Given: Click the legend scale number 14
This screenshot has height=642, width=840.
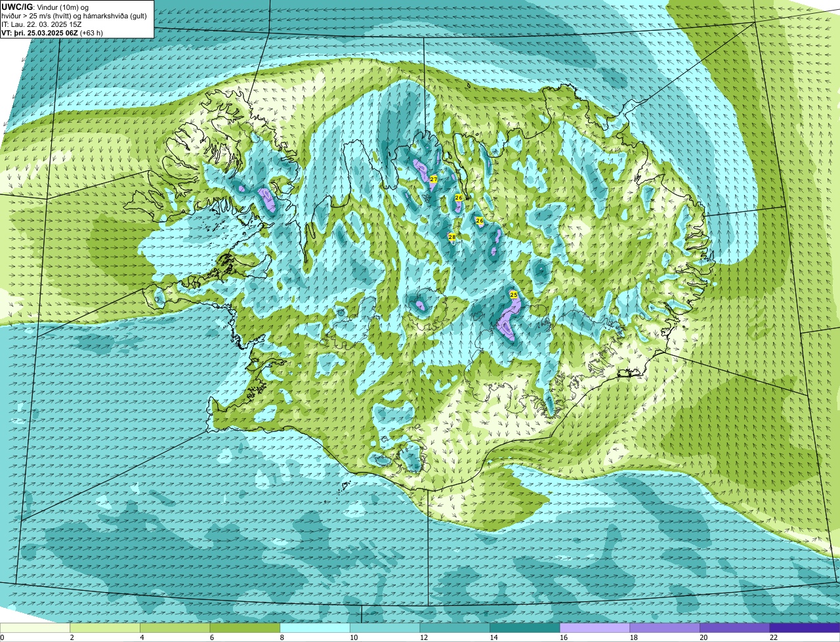Looking at the screenshot, I should (x=493, y=637).
